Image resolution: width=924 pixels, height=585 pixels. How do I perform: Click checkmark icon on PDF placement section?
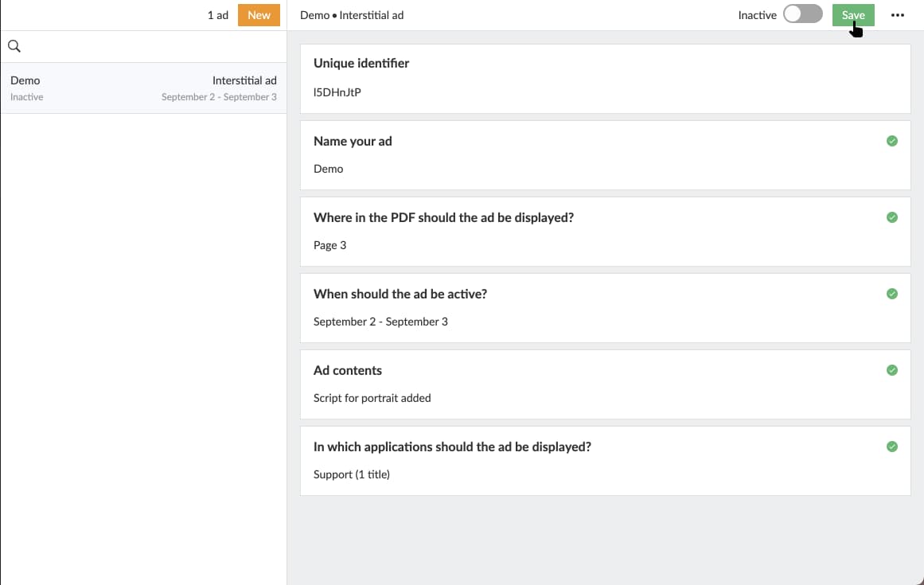coord(891,217)
